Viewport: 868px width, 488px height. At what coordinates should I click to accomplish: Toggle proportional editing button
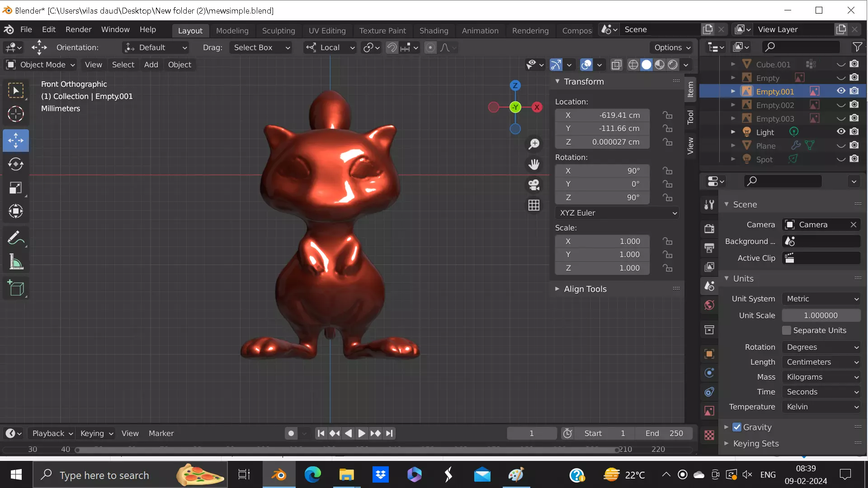(431, 47)
